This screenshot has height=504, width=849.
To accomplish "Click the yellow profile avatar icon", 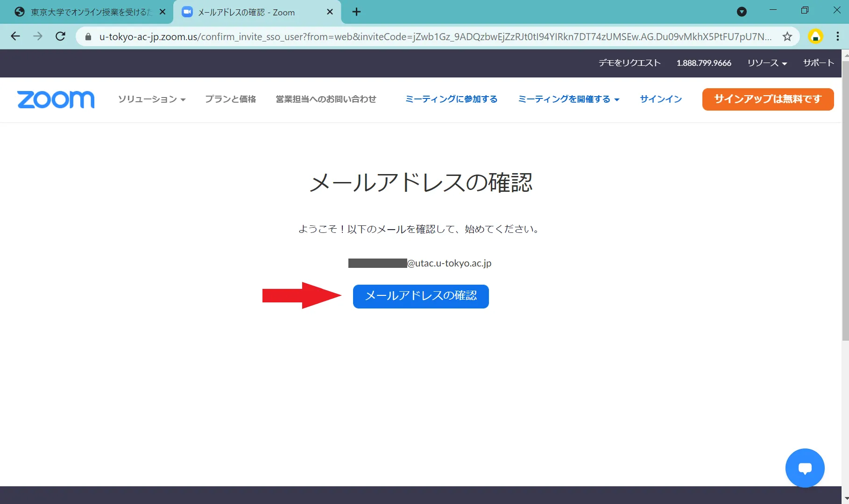I will click(x=815, y=36).
